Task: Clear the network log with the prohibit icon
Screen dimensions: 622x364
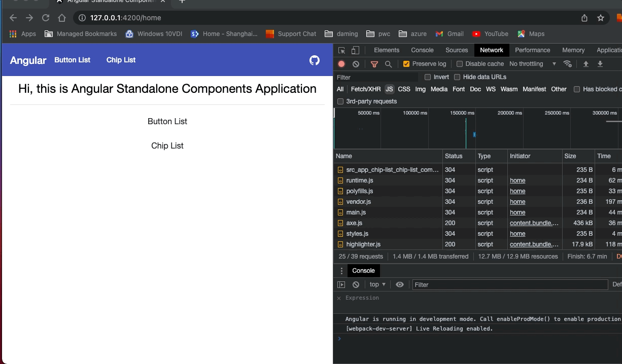Action: [356, 64]
